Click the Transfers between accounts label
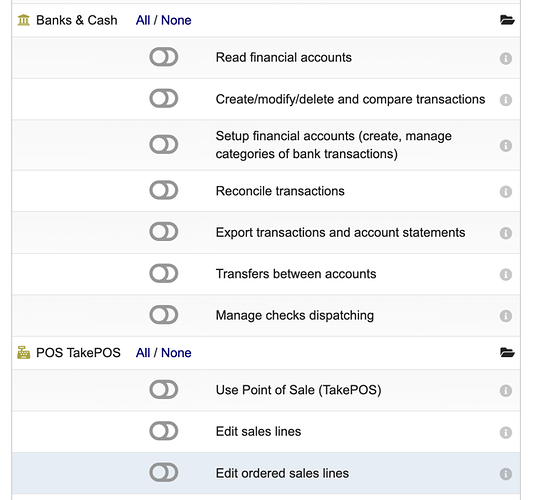Screen dimensions: 533x500 click(x=296, y=274)
